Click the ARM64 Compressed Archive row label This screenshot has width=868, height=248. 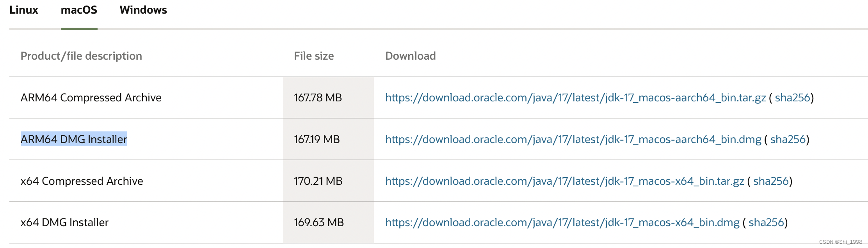(91, 98)
